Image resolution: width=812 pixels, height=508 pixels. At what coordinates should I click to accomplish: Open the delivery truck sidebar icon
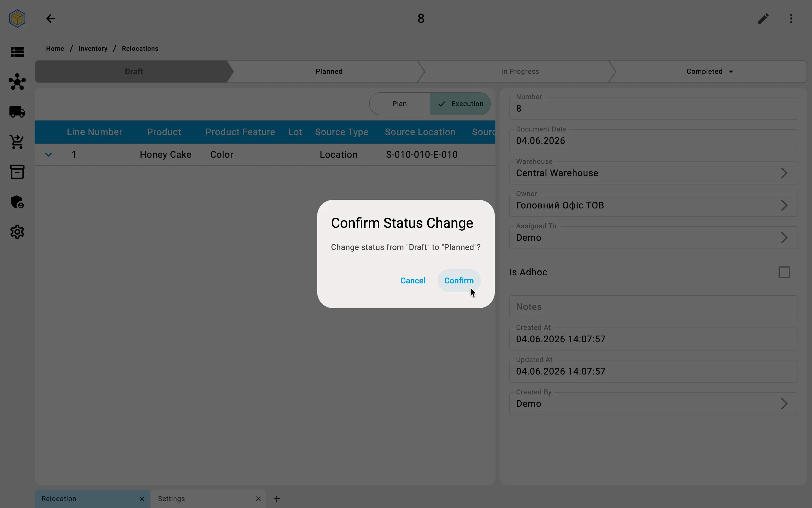coord(17,112)
